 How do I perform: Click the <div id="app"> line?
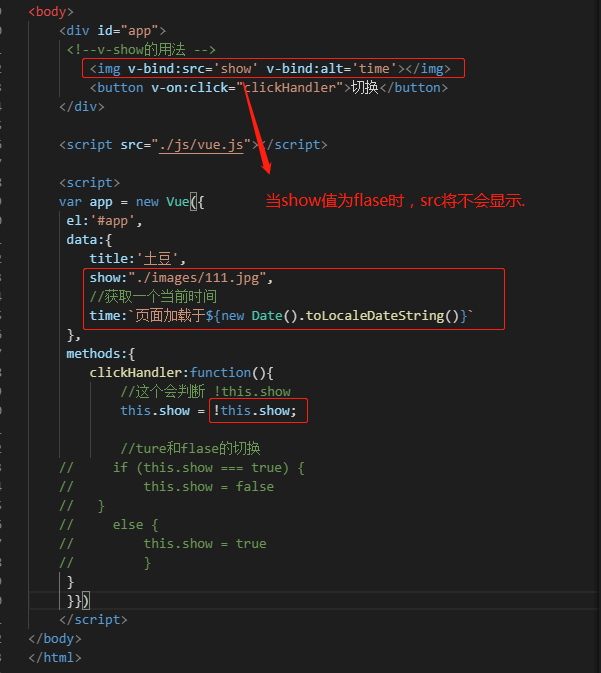click(112, 31)
